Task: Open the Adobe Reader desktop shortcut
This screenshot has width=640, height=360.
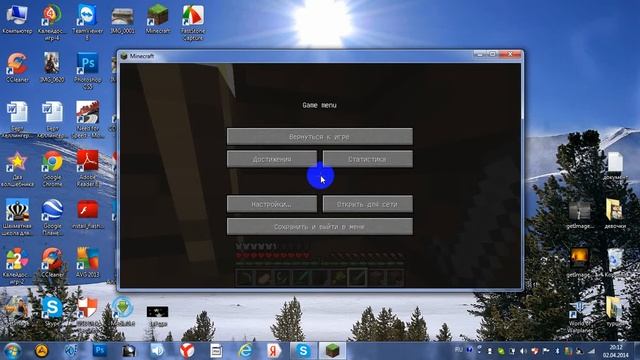Action: point(87,168)
